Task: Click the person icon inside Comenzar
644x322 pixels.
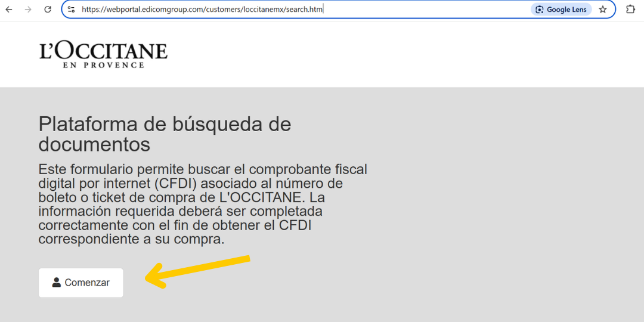Action: pyautogui.click(x=57, y=282)
